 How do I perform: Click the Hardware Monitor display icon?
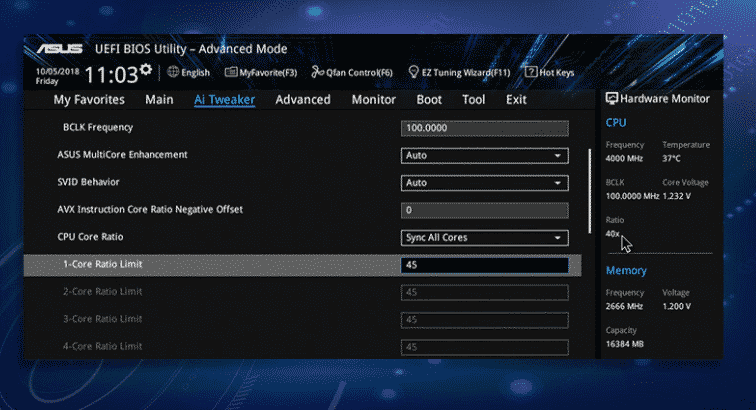[611, 99]
